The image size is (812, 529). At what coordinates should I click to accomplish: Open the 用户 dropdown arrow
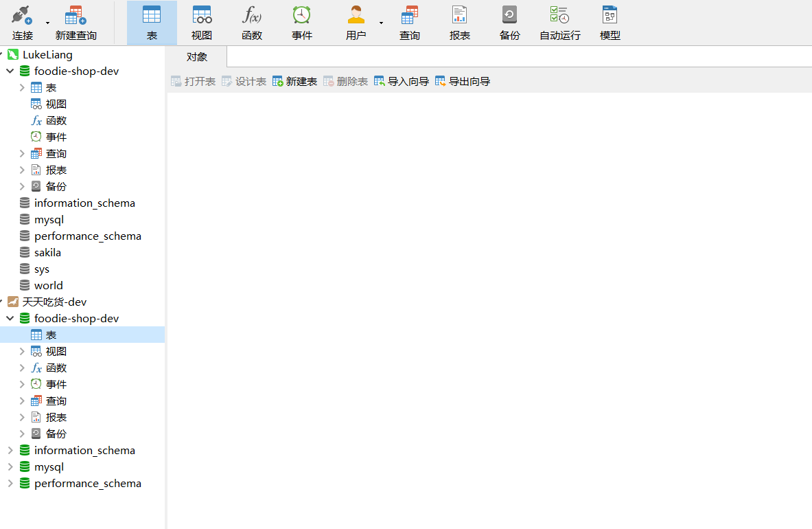[x=381, y=23]
